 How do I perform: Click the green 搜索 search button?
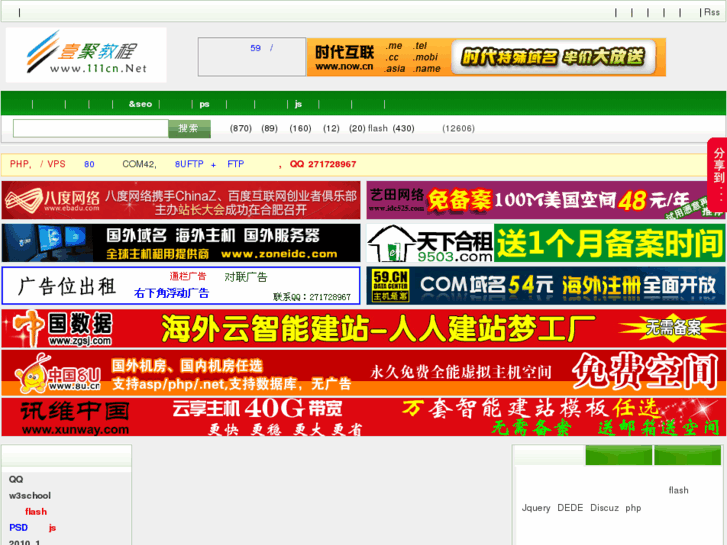(x=189, y=128)
